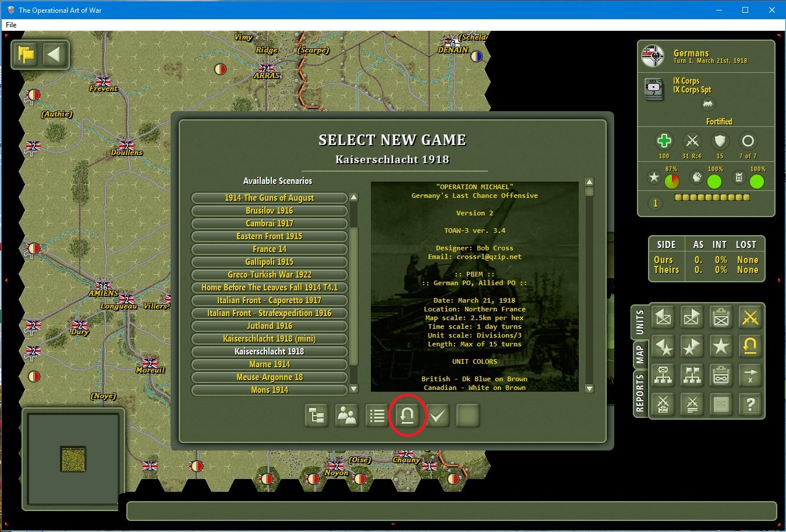The width and height of the screenshot is (786, 532).
Task: Click the bulleted list icon in the dialog
Action: pyautogui.click(x=377, y=416)
